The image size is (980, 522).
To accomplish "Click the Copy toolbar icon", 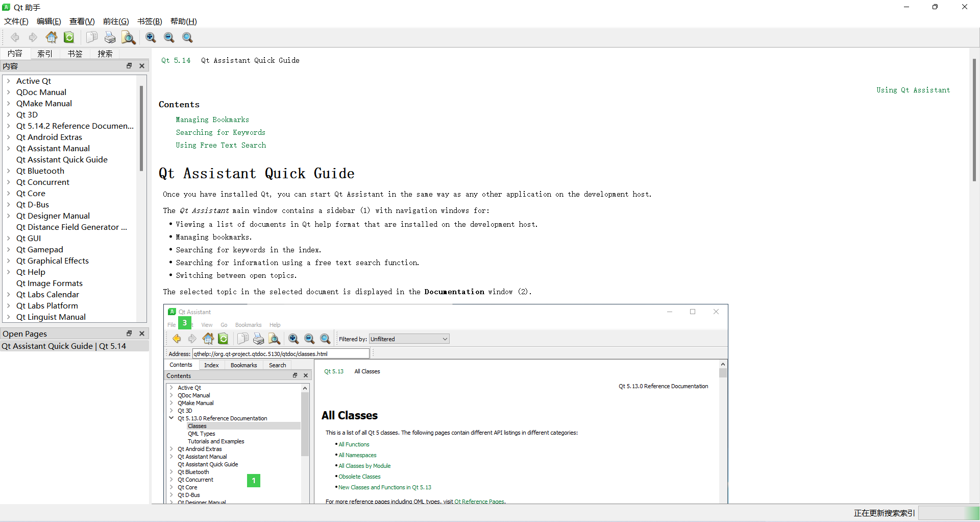I will 92,37.
